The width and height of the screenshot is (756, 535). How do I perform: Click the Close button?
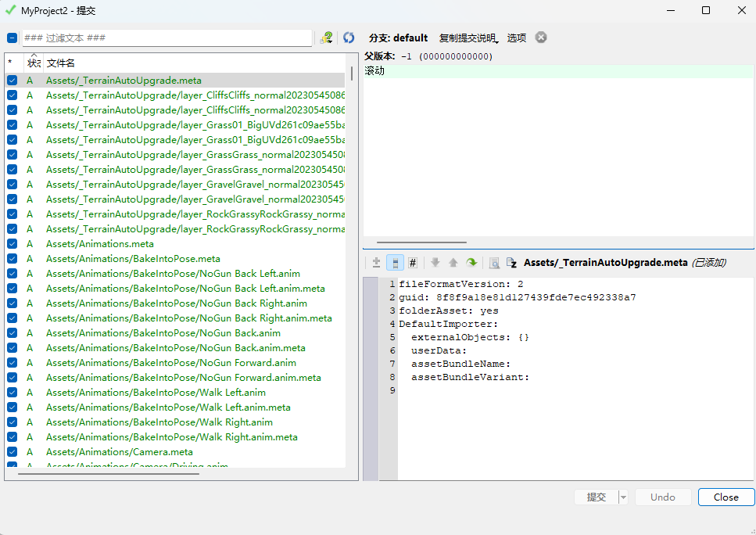(x=726, y=497)
